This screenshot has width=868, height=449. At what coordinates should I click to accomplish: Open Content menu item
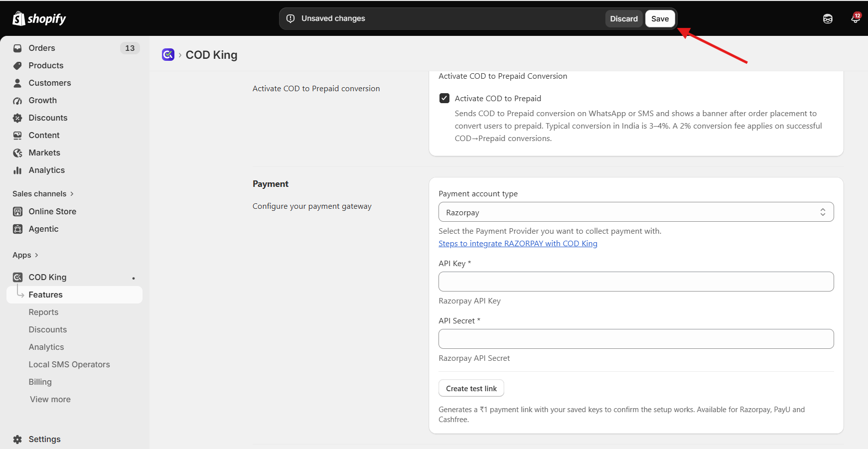(x=44, y=135)
